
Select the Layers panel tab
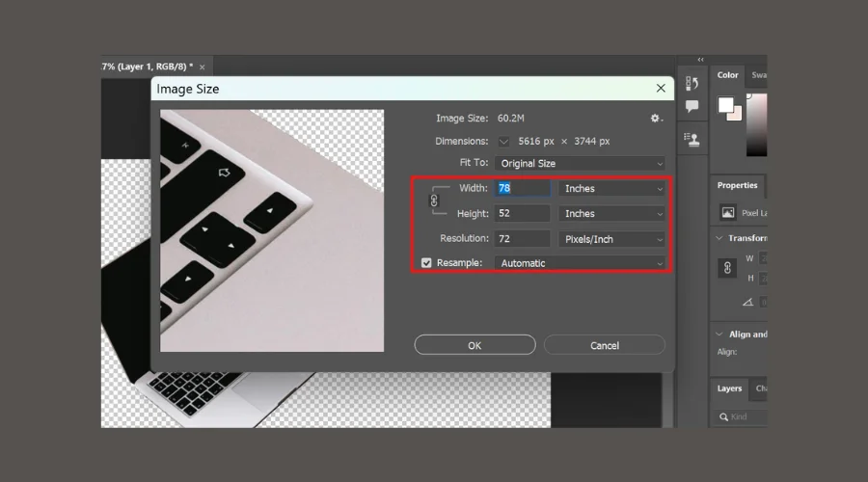click(x=729, y=388)
